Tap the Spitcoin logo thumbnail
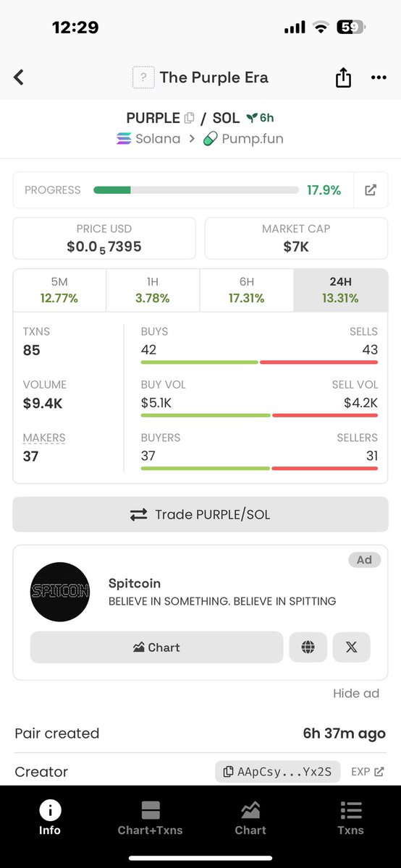The image size is (401, 868). [60, 592]
